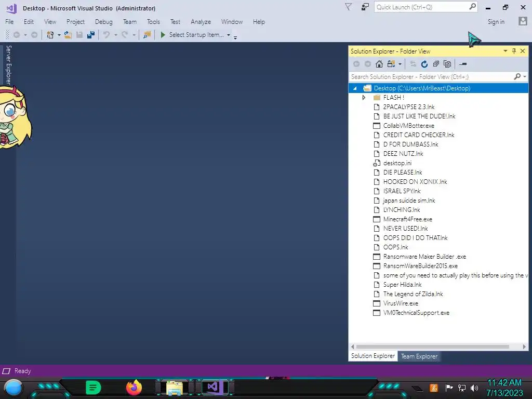This screenshot has height=399, width=532.
Task: Open the New Project dropdown arrow
Action: point(59,35)
